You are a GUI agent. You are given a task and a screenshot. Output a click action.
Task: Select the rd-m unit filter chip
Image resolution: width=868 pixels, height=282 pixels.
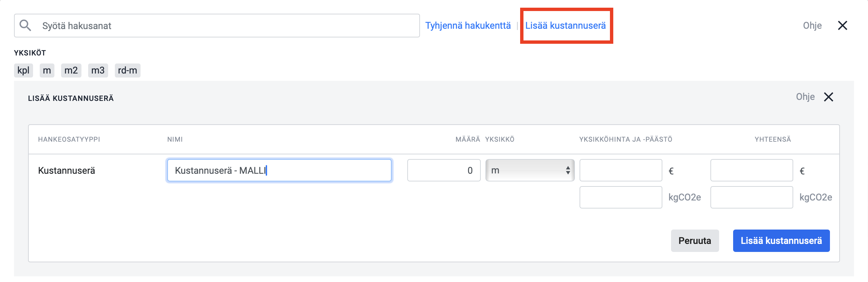pos(128,70)
